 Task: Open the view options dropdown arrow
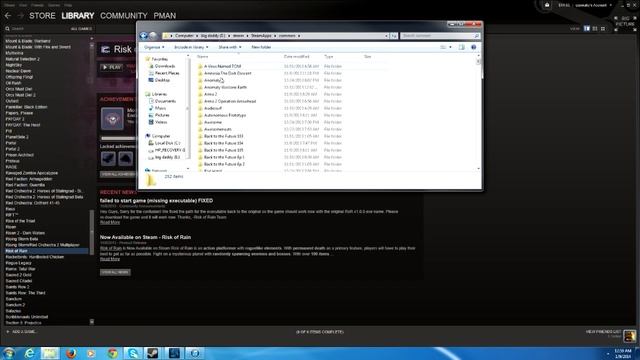pyautogui.click(x=450, y=47)
